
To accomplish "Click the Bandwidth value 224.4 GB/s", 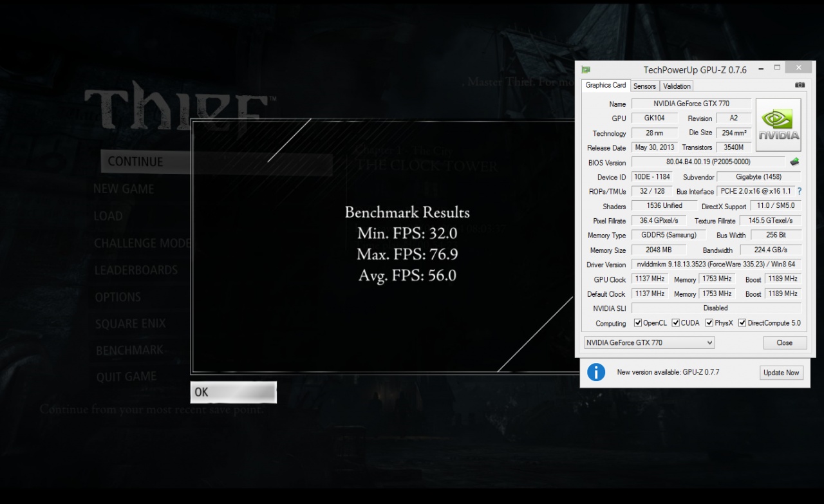I will click(771, 250).
